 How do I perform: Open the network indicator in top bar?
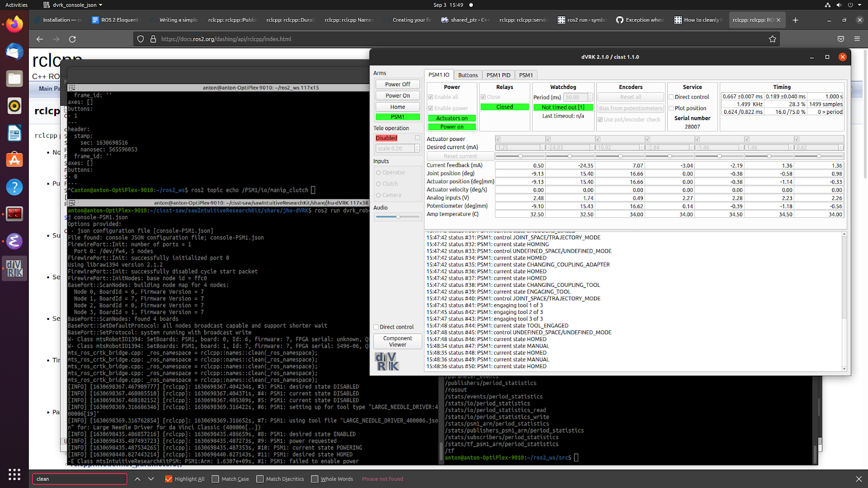click(x=827, y=5)
